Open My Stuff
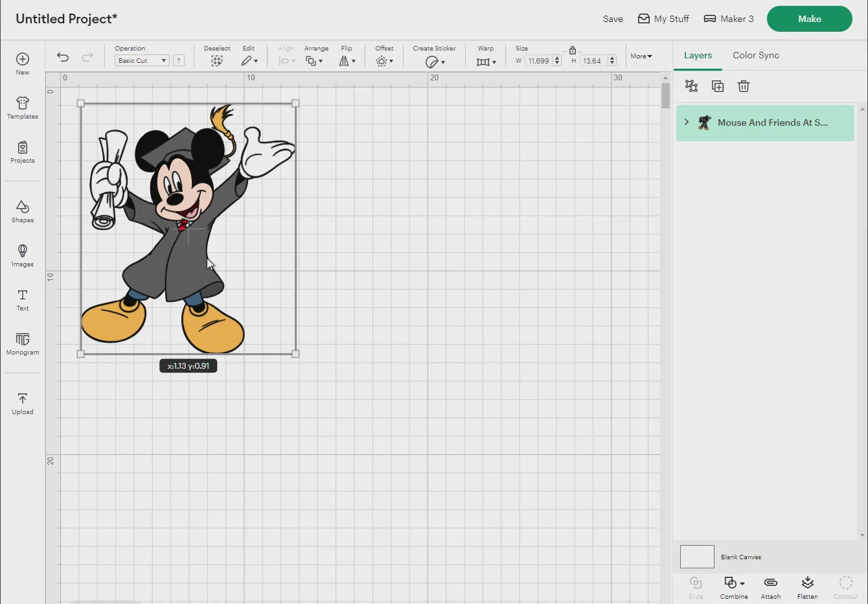Image resolution: width=868 pixels, height=604 pixels. click(663, 19)
